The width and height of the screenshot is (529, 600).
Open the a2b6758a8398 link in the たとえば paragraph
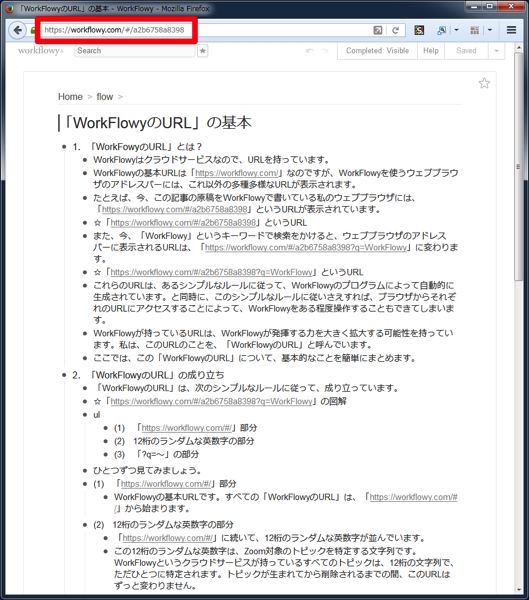175,209
